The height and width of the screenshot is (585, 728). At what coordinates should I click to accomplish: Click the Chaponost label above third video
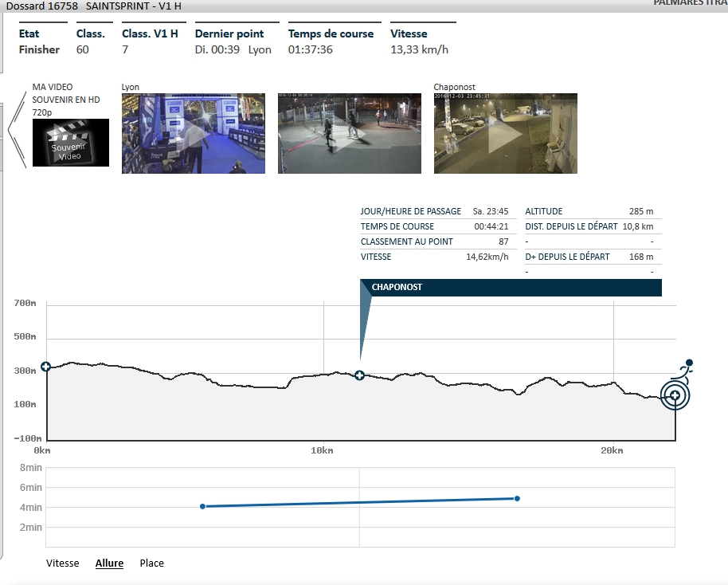coord(454,88)
